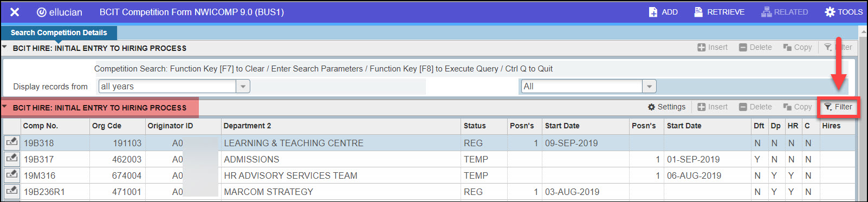Open the record detail icon for 19B318
Image resolution: width=868 pixels, height=202 pixels.
(x=11, y=142)
